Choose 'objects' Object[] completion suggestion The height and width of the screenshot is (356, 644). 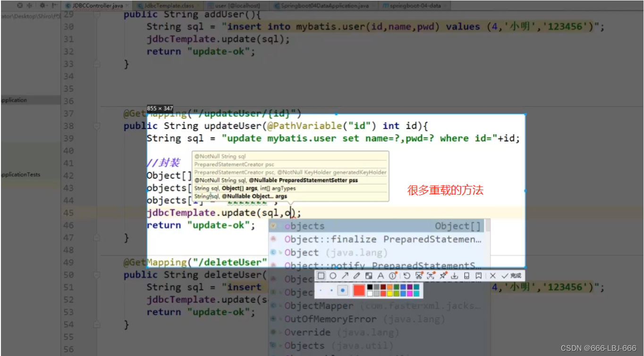pyautogui.click(x=376, y=226)
